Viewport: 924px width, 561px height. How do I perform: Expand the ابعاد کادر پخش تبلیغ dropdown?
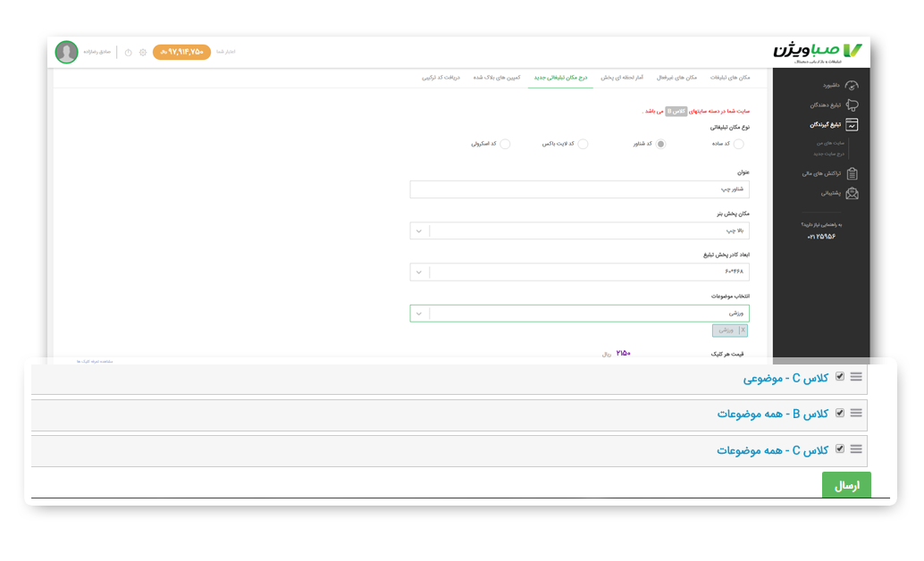(580, 272)
